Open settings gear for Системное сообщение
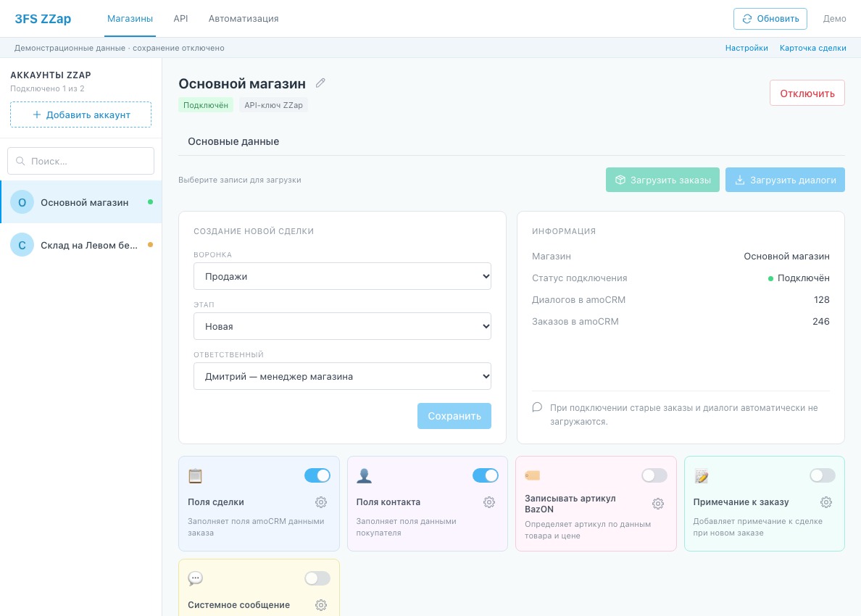Image resolution: width=861 pixels, height=616 pixels. [321, 604]
